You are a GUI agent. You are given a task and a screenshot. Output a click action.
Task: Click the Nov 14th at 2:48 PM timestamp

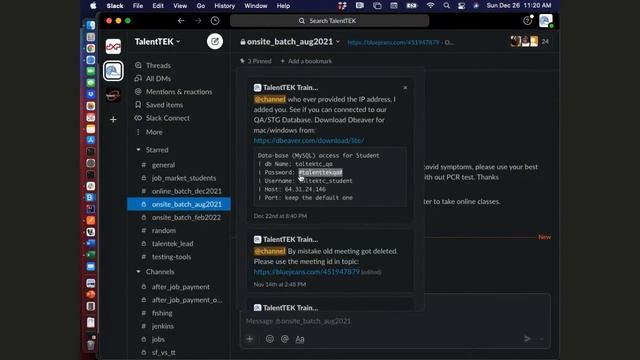(x=280, y=284)
